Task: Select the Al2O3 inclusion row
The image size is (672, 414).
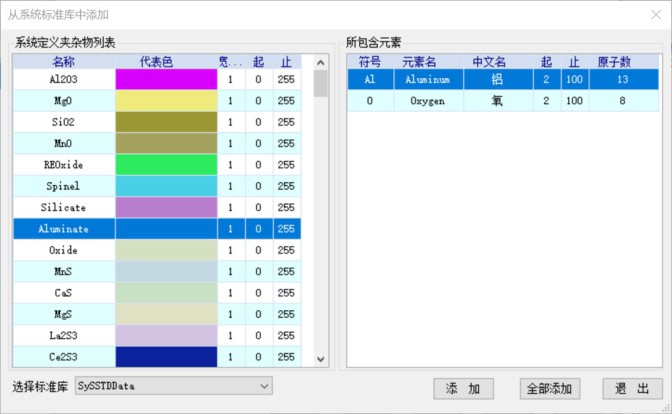Action: pos(64,80)
